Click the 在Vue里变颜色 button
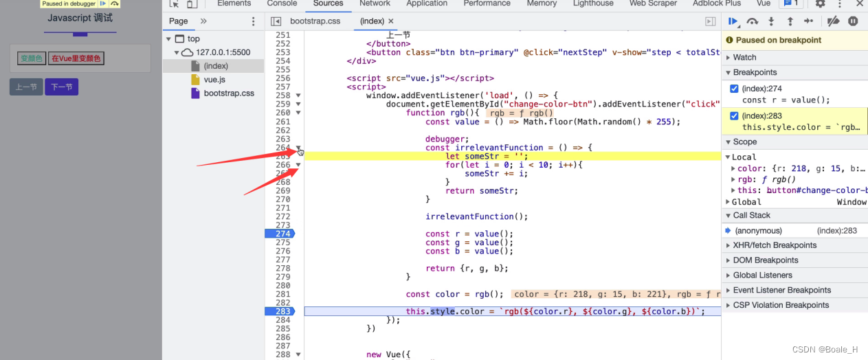The height and width of the screenshot is (360, 868). tap(76, 58)
